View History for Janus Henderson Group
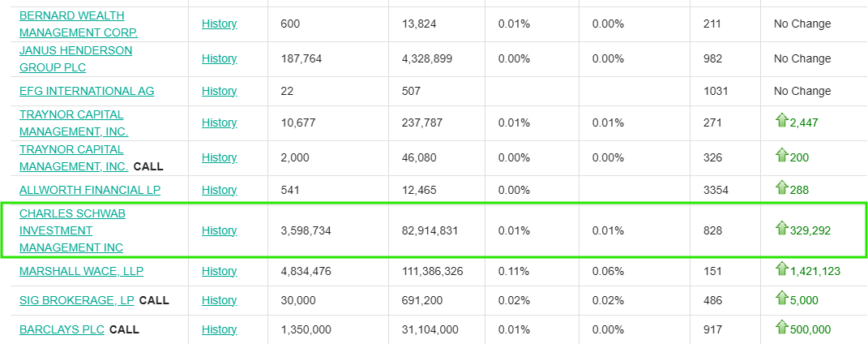The width and height of the screenshot is (868, 344). (219, 58)
